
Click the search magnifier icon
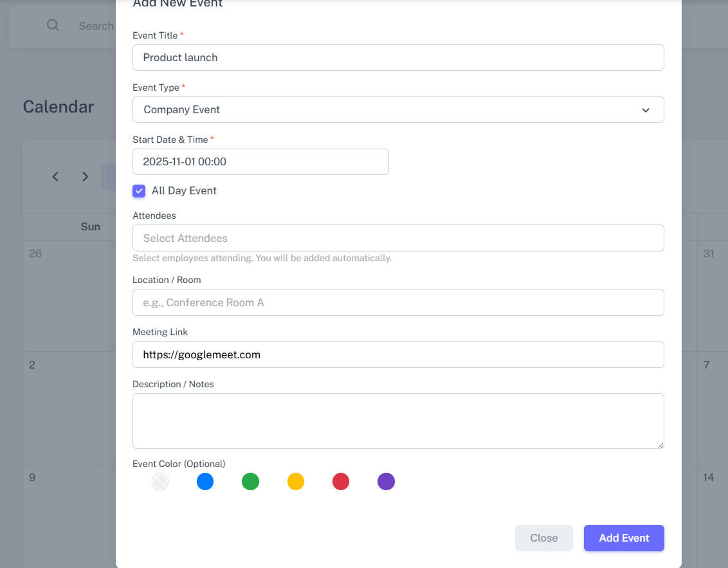53,25
